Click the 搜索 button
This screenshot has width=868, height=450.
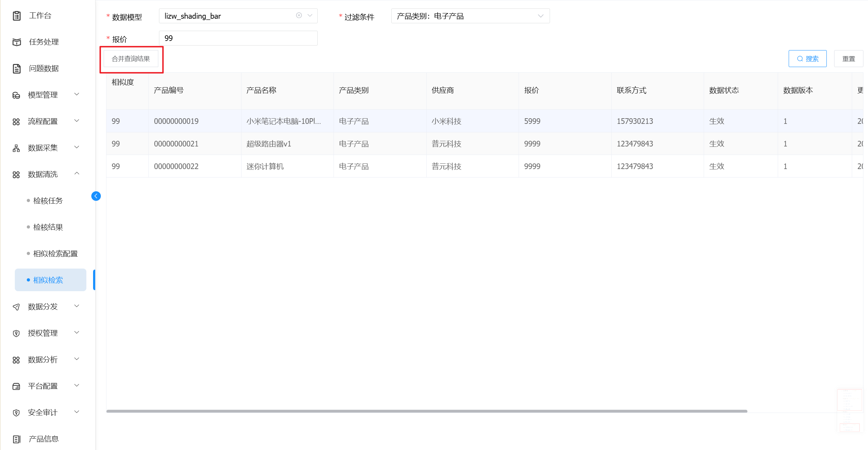[x=807, y=59]
